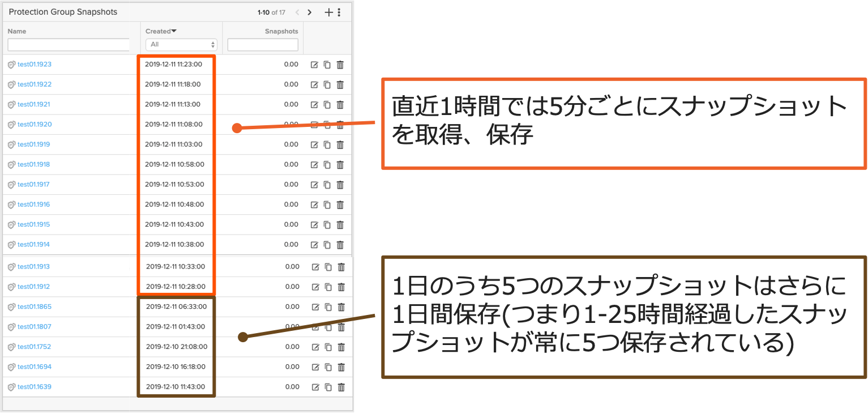Copy snapshot test01.1914
868x413 pixels.
pyautogui.click(x=327, y=245)
